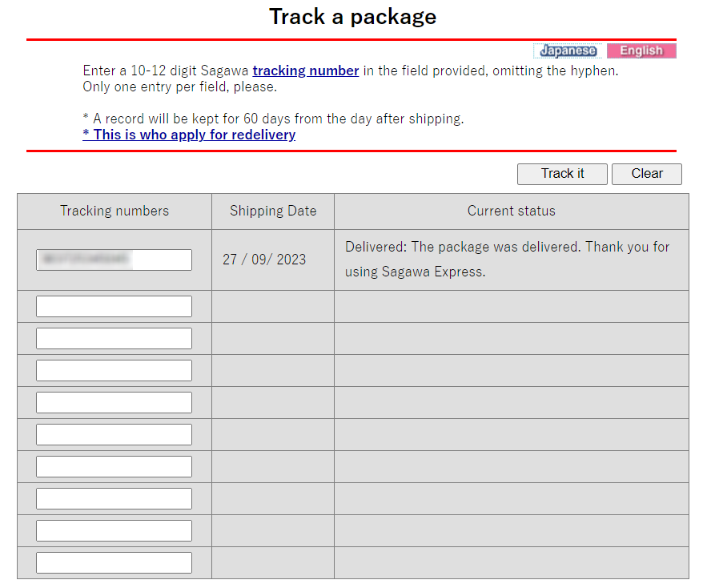Select the sixth tracking number field
This screenshot has width=715, height=588.
[x=114, y=435]
